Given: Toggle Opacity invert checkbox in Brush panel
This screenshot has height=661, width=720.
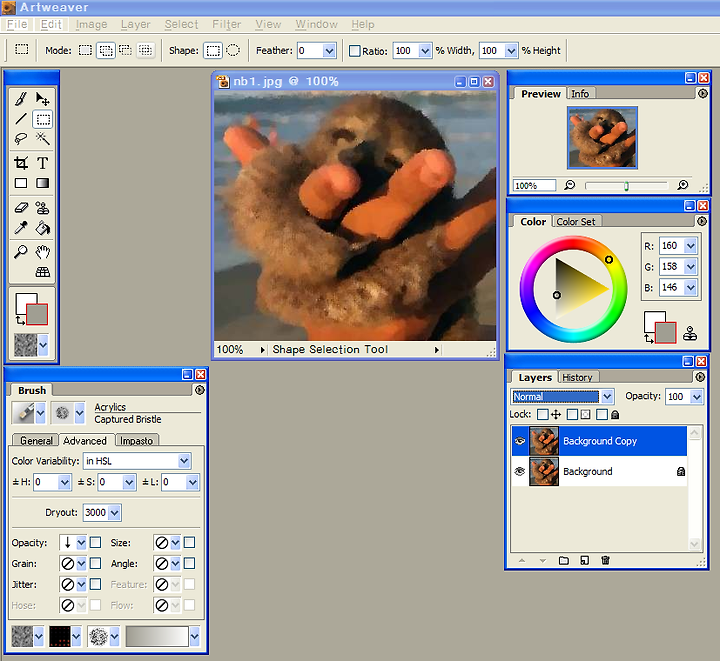Looking at the screenshot, I should [96, 543].
